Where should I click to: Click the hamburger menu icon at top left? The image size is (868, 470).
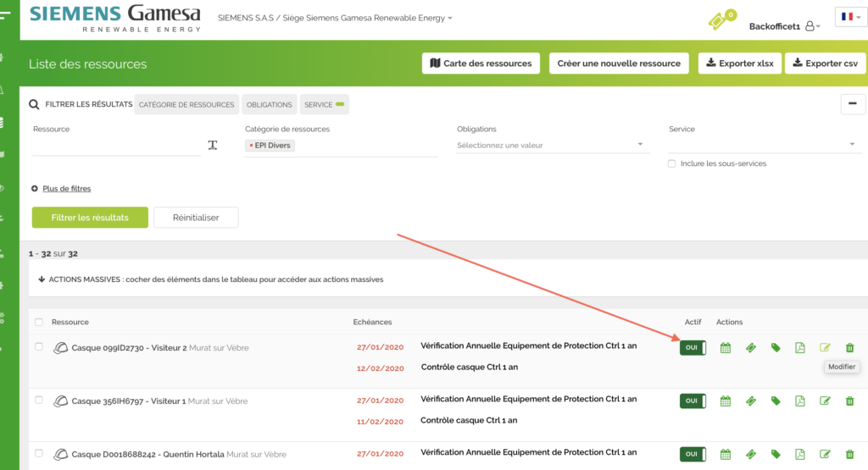(x=6, y=16)
